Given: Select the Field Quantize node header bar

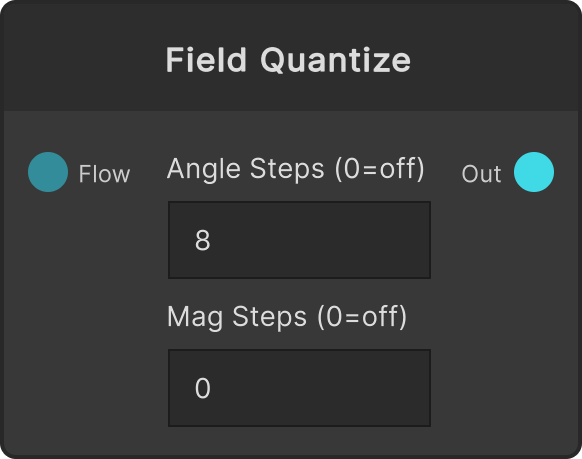Looking at the screenshot, I should coord(291,56).
